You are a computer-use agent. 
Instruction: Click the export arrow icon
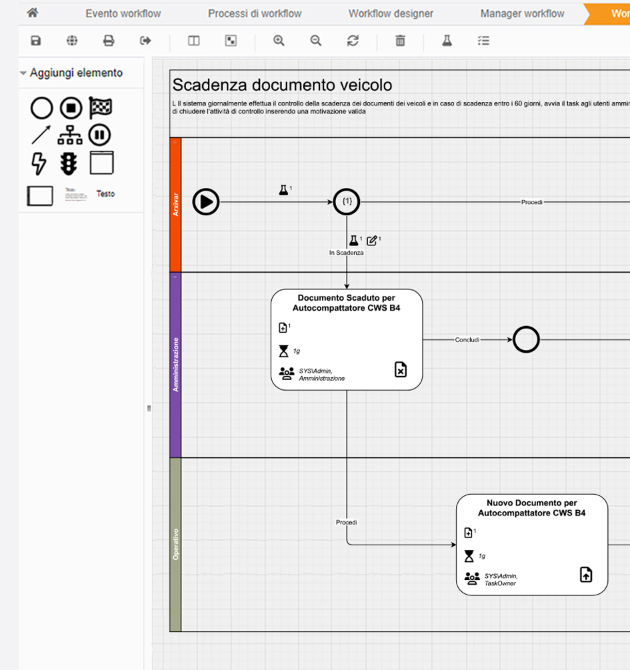[x=145, y=41]
